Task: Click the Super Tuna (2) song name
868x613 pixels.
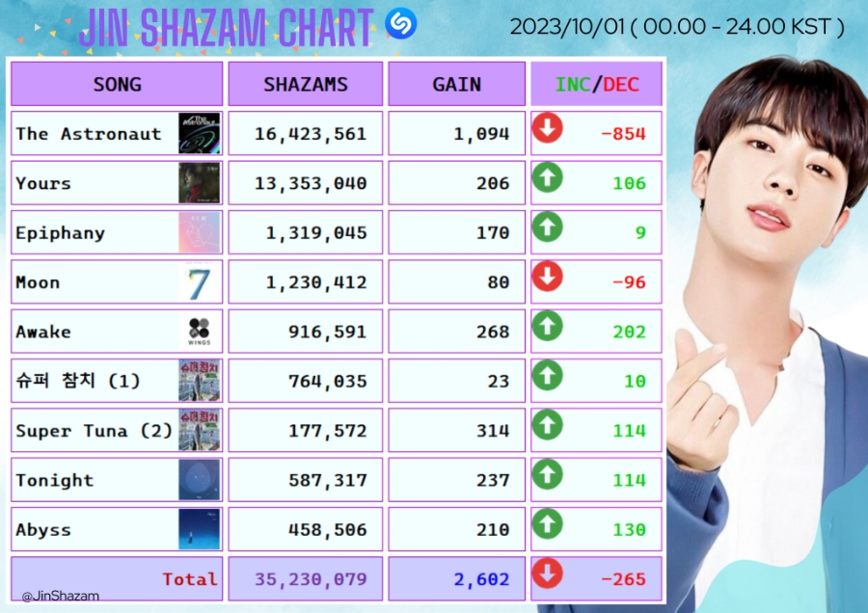Action: pyautogui.click(x=95, y=431)
